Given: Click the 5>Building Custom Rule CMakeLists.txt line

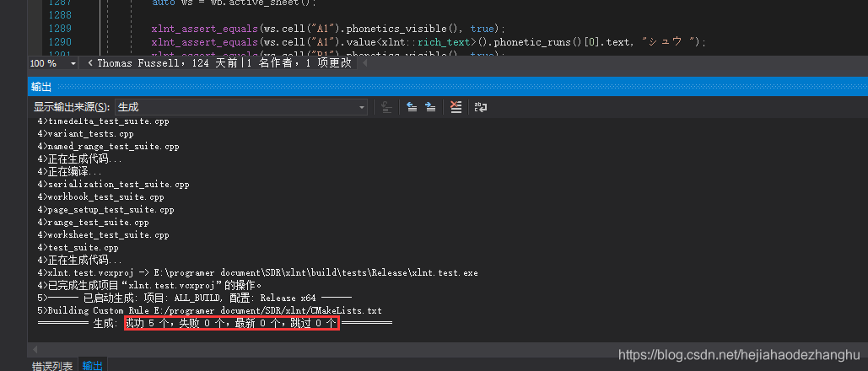Looking at the screenshot, I should tap(209, 310).
